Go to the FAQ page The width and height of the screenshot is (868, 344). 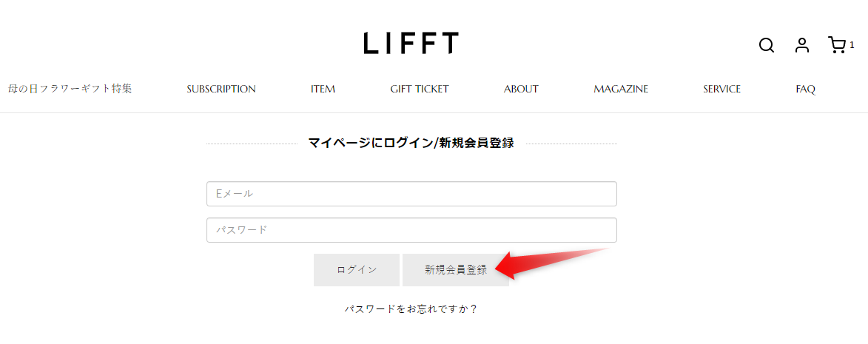click(x=806, y=89)
